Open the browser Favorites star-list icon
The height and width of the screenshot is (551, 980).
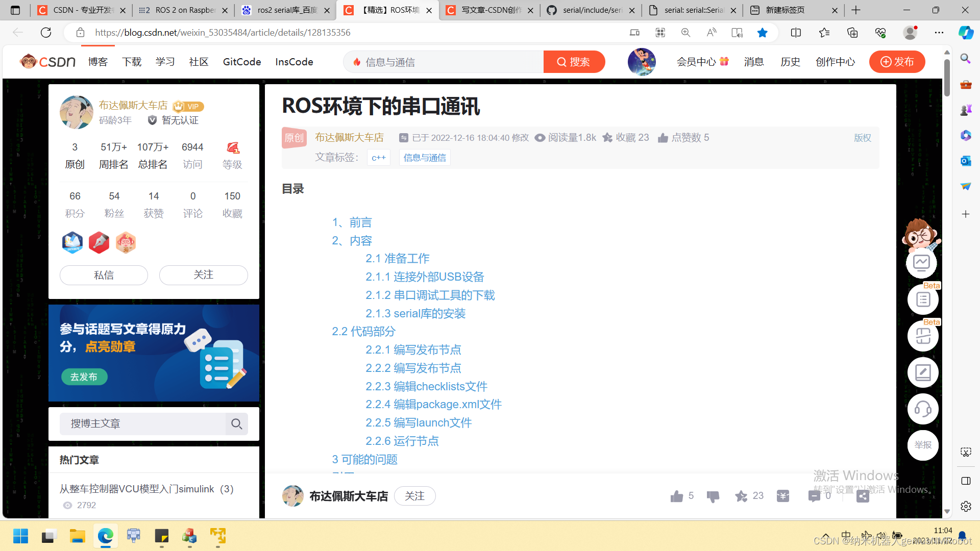coord(824,33)
